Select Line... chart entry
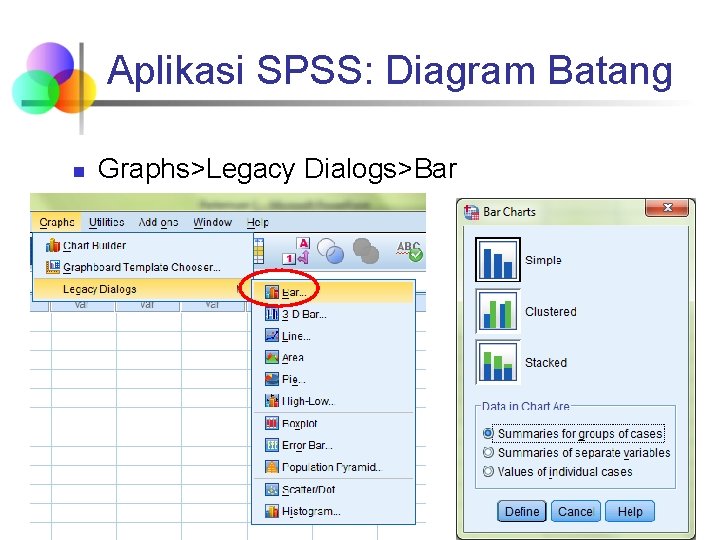 tap(334, 336)
